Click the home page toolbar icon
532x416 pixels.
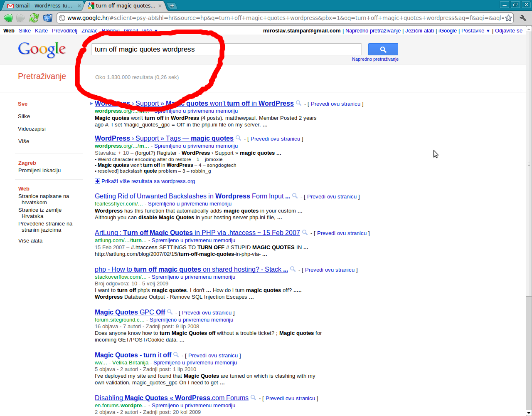click(48, 18)
